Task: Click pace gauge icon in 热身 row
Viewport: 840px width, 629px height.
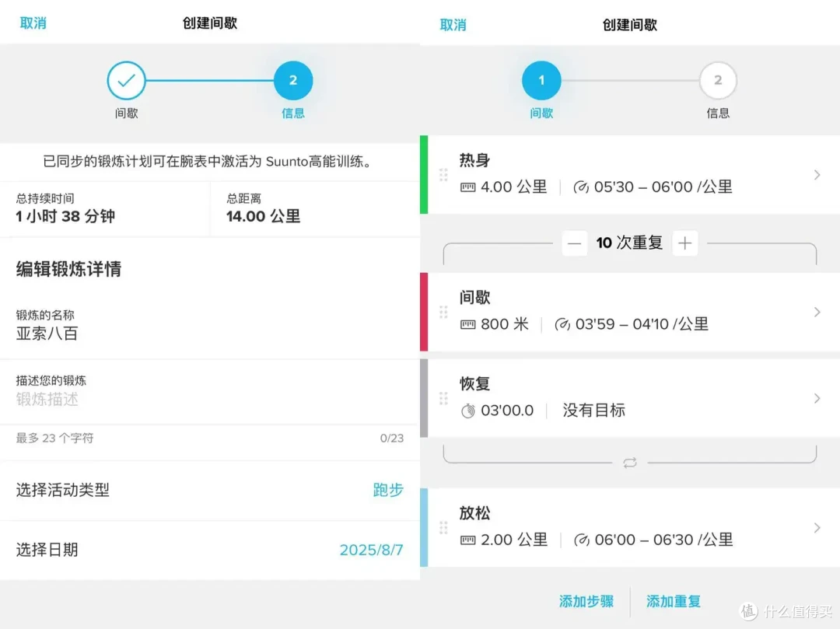Action: 581,187
